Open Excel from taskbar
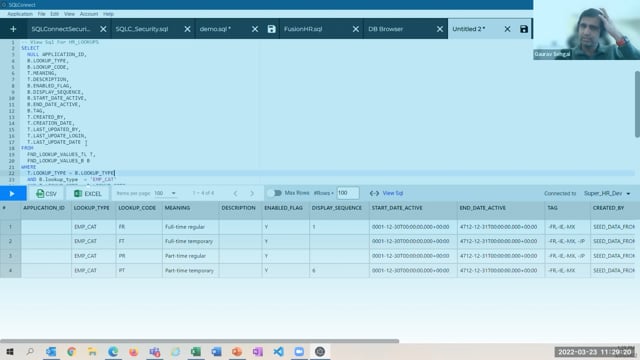The height and width of the screenshot is (360, 640). point(196,351)
